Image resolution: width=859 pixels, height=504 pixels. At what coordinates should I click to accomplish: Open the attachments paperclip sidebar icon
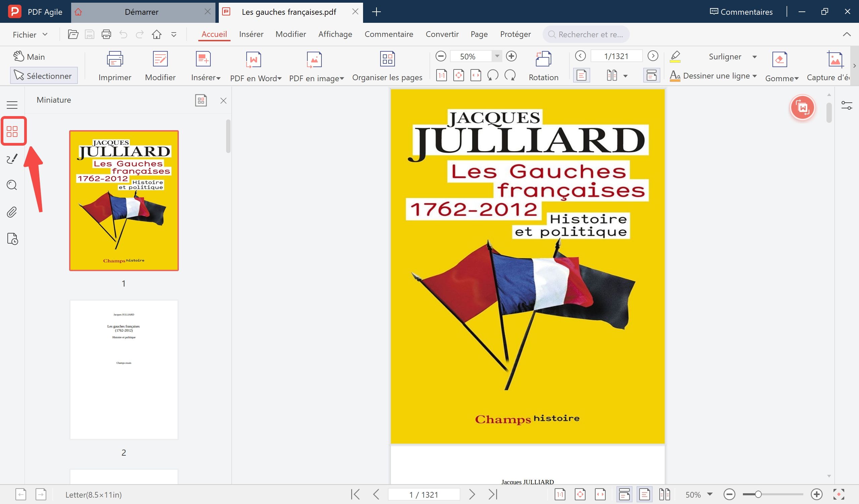(x=12, y=212)
